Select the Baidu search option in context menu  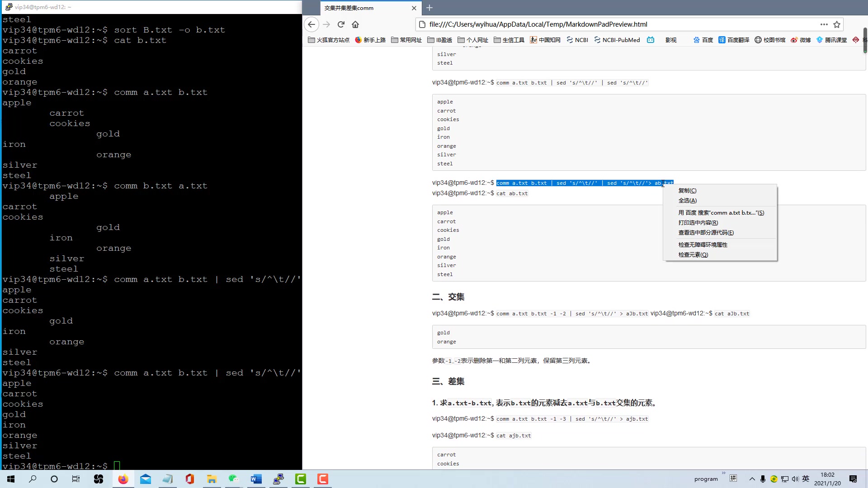[720, 213]
